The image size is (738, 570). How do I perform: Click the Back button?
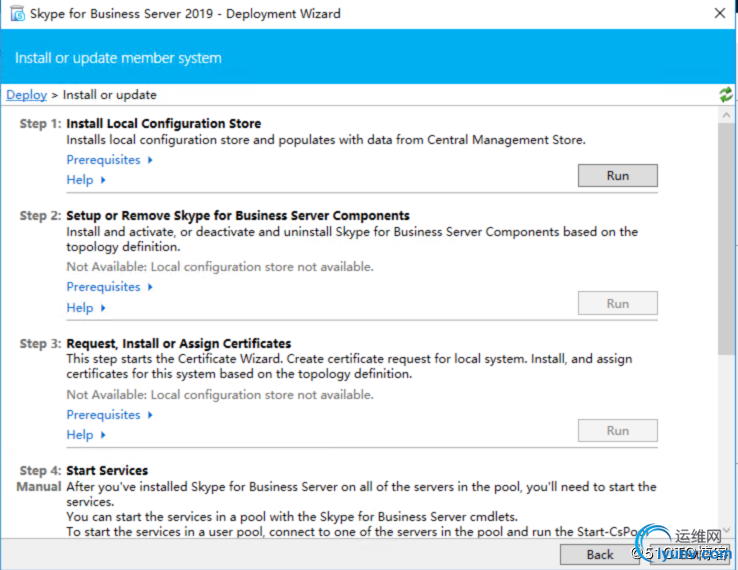point(600,554)
